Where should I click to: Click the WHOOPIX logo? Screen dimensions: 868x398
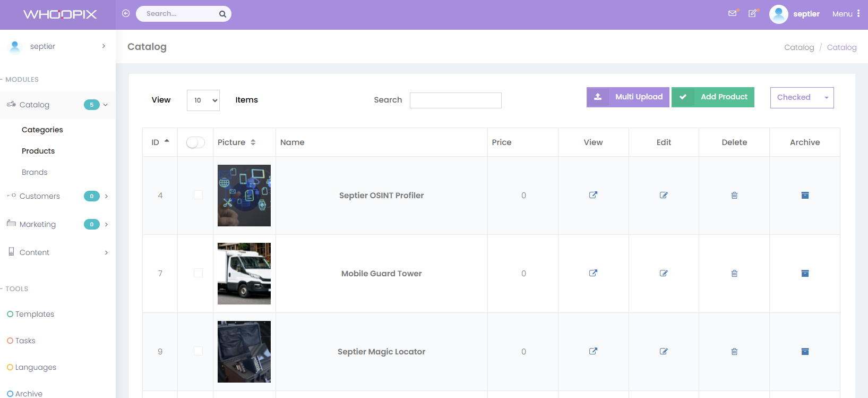point(60,14)
